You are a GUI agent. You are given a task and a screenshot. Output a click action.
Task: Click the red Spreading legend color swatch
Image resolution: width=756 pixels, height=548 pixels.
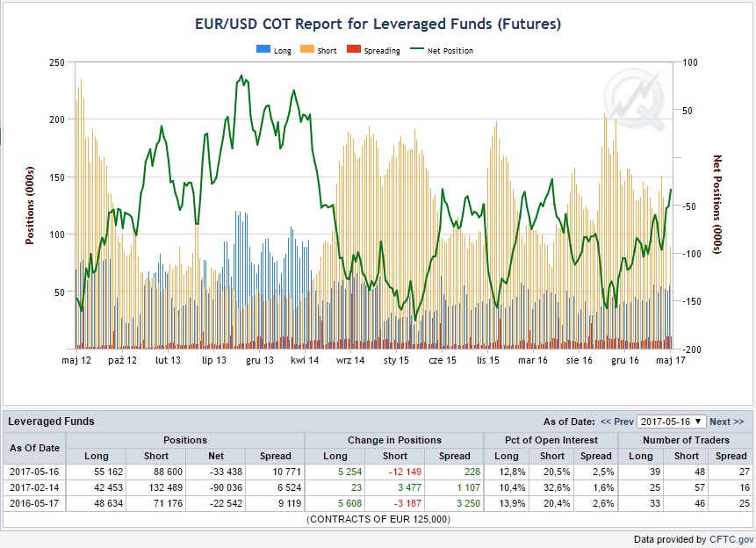coord(354,49)
